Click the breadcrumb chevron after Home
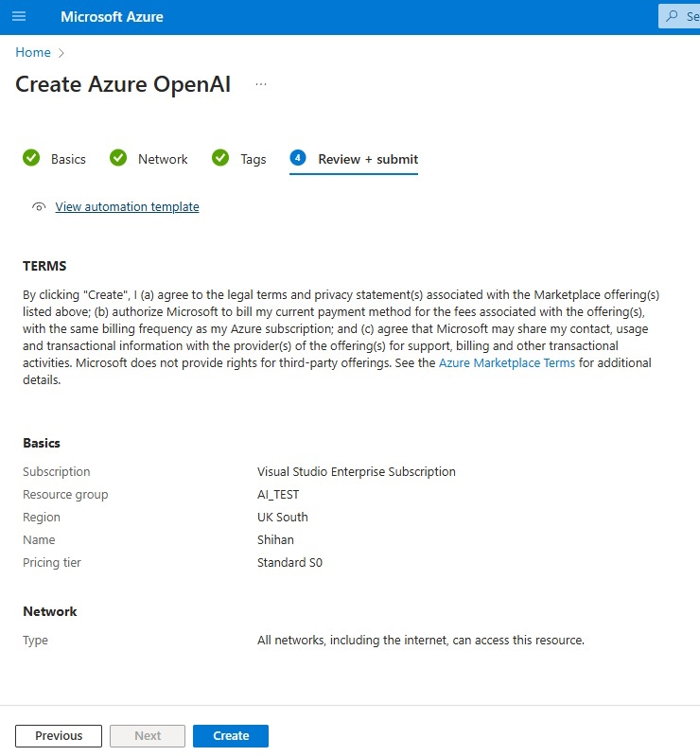The height and width of the screenshot is (756, 700). [x=61, y=53]
